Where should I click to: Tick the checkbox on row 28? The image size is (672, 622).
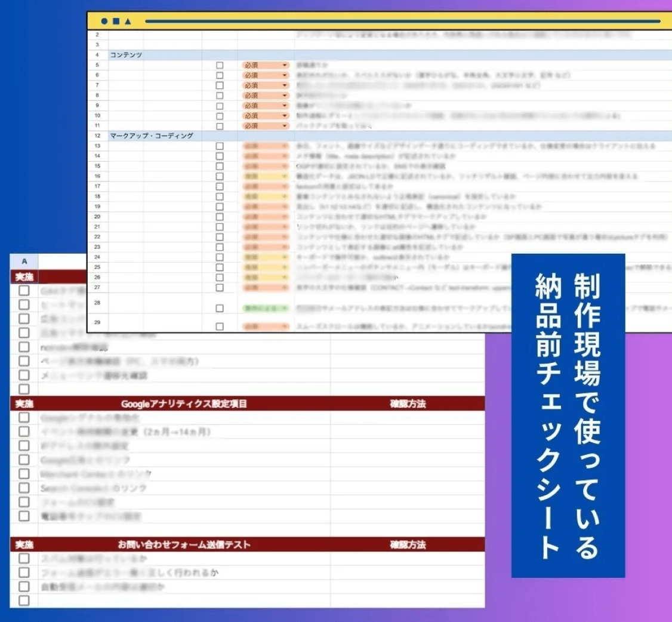pos(220,307)
